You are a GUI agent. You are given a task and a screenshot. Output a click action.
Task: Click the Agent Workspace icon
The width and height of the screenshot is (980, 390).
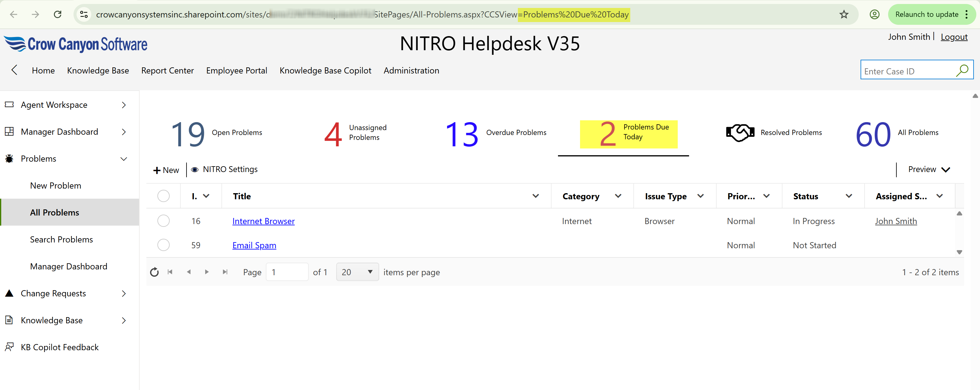point(9,104)
